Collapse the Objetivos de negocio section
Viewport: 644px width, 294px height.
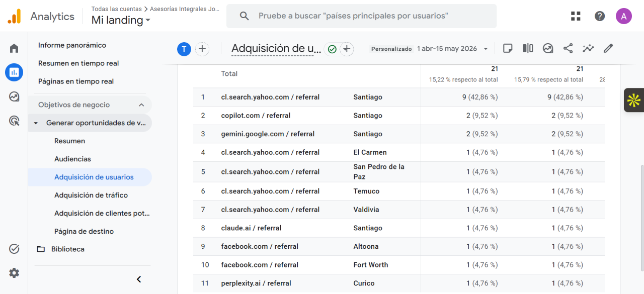click(141, 105)
